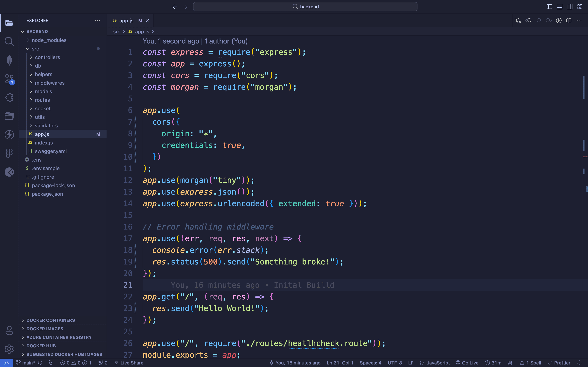Viewport: 588px width, 367px height.
Task: Open Thunder Client lightning icon
Action: tap(9, 135)
